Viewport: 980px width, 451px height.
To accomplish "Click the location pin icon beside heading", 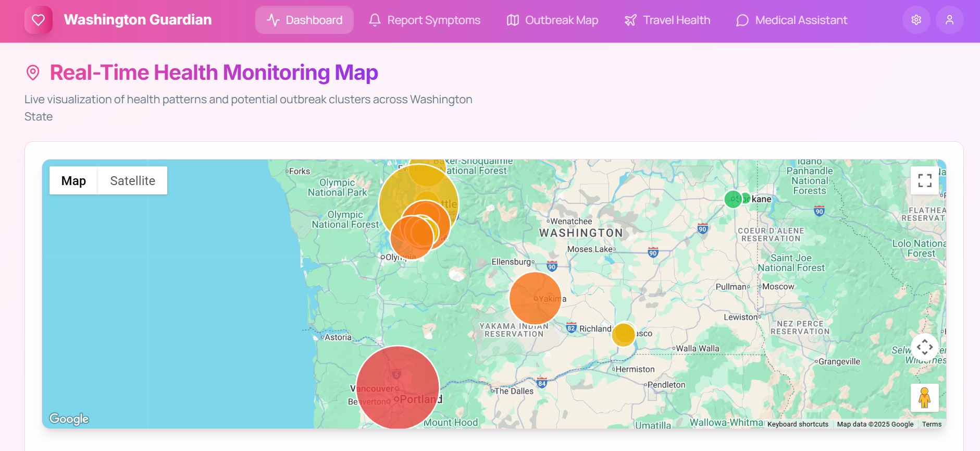I will coord(33,72).
